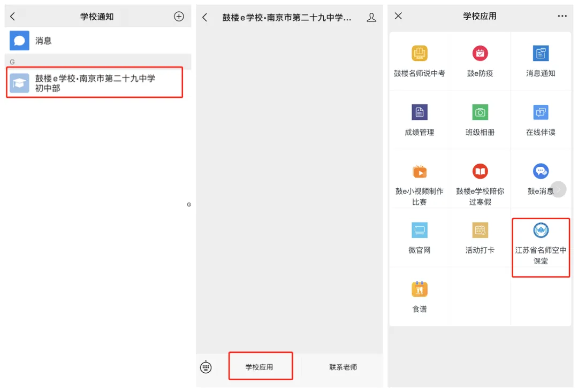Open 消息通知 app icon

tap(541, 60)
